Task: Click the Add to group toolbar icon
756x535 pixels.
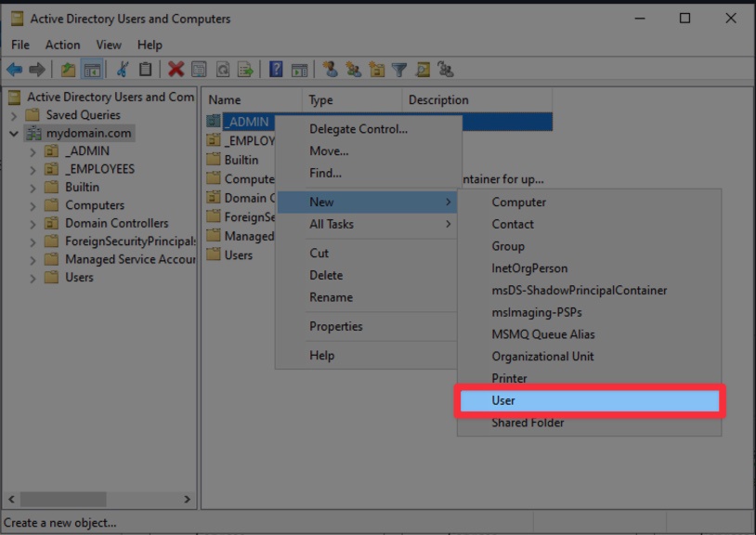Action: (x=446, y=70)
